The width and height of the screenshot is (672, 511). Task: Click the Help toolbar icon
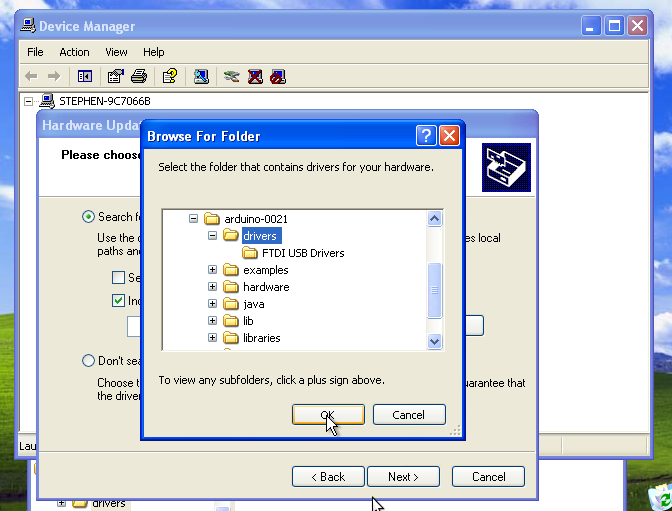click(x=170, y=76)
